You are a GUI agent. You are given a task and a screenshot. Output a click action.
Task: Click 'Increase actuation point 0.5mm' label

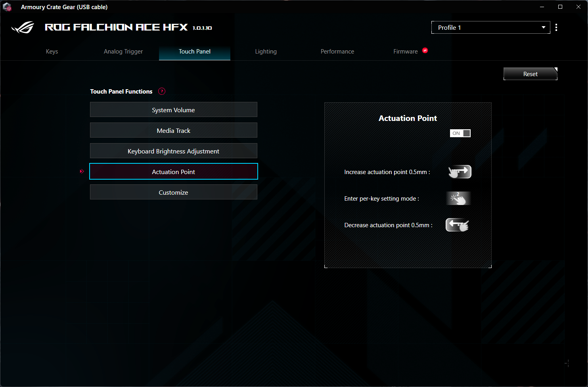387,172
